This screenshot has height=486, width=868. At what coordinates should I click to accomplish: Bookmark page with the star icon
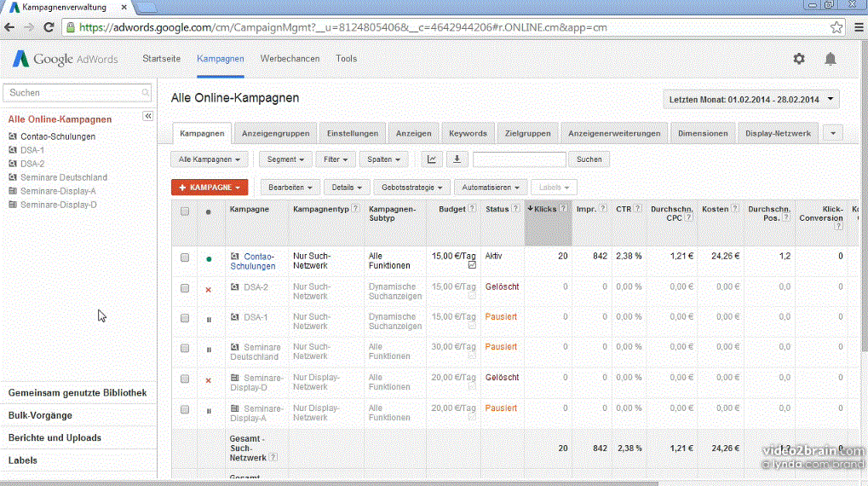[836, 27]
